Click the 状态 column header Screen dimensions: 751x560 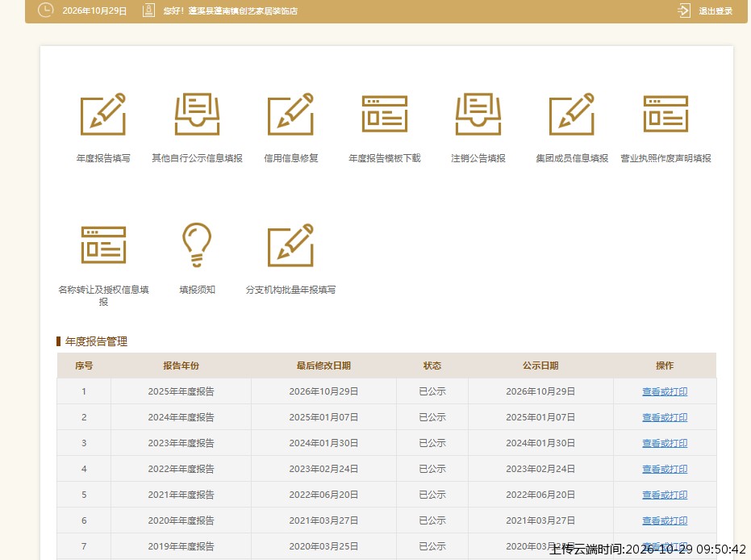(x=432, y=366)
